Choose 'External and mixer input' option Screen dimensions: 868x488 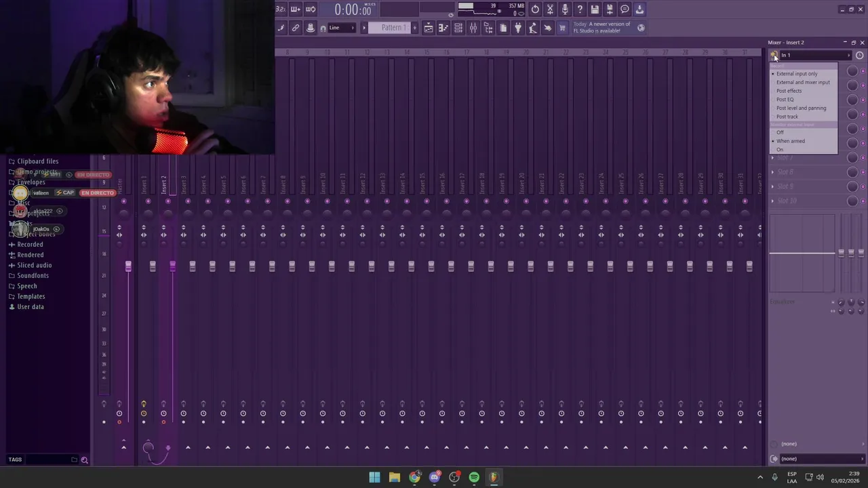click(803, 82)
